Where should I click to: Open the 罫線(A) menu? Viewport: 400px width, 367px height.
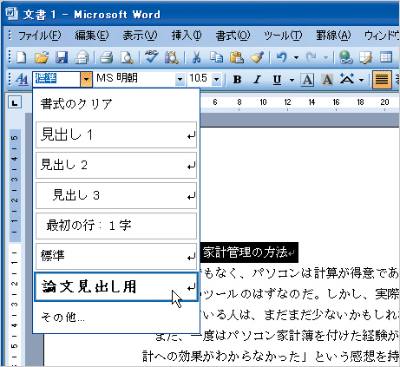click(x=333, y=35)
